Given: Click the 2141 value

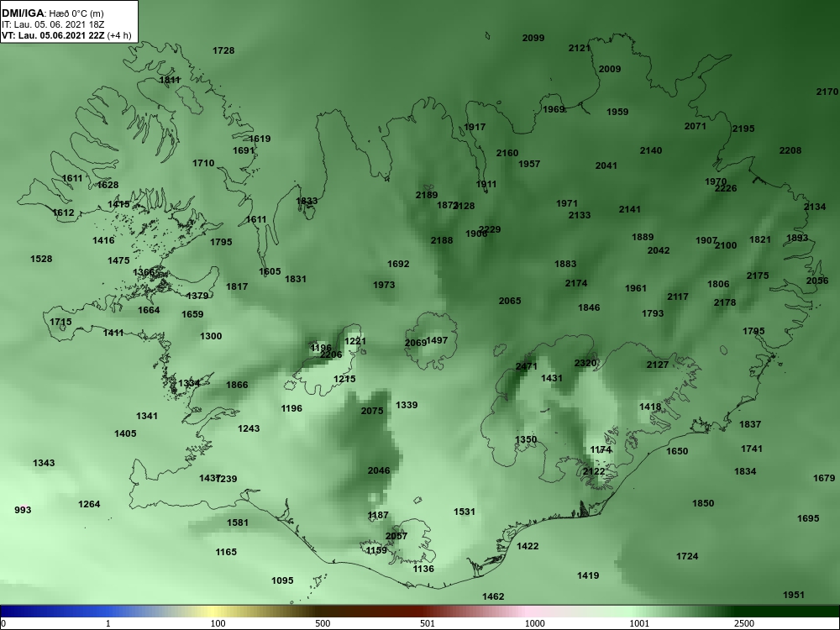Looking at the screenshot, I should tap(629, 209).
